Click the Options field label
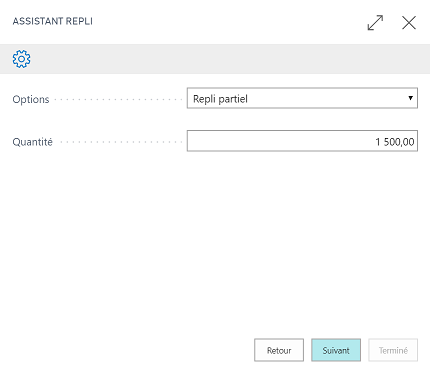This screenshot has width=430, height=374. [x=31, y=99]
